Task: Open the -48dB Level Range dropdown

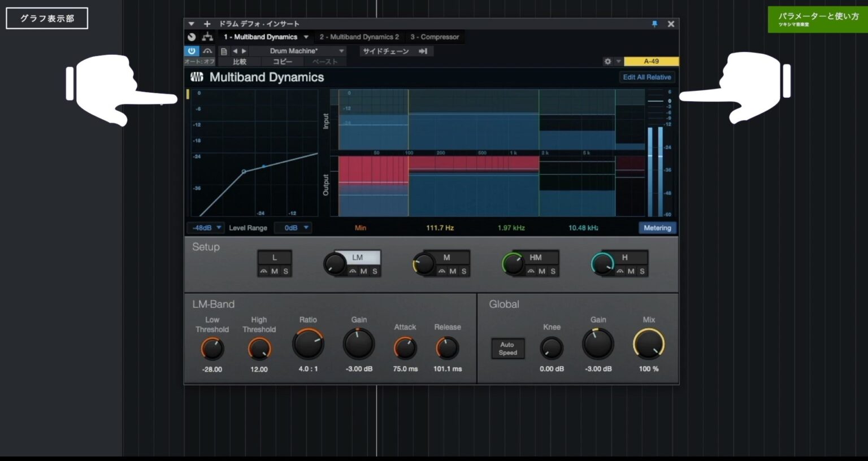Action: (x=205, y=228)
